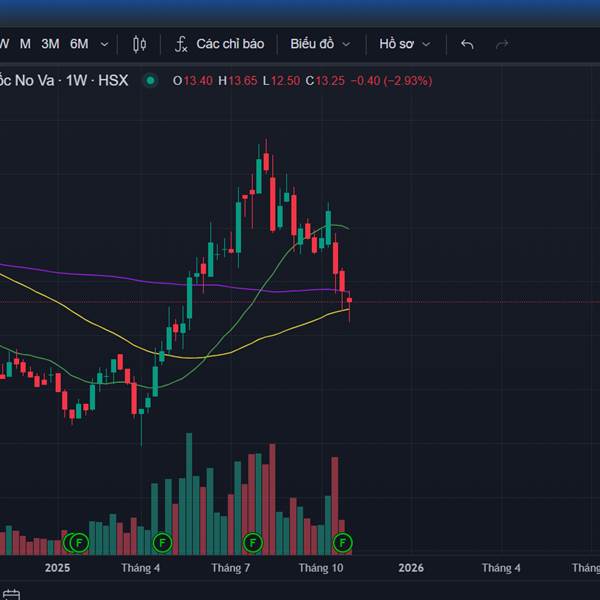The height and width of the screenshot is (600, 600).
Task: Click the fx indicators icon
Action: (181, 44)
